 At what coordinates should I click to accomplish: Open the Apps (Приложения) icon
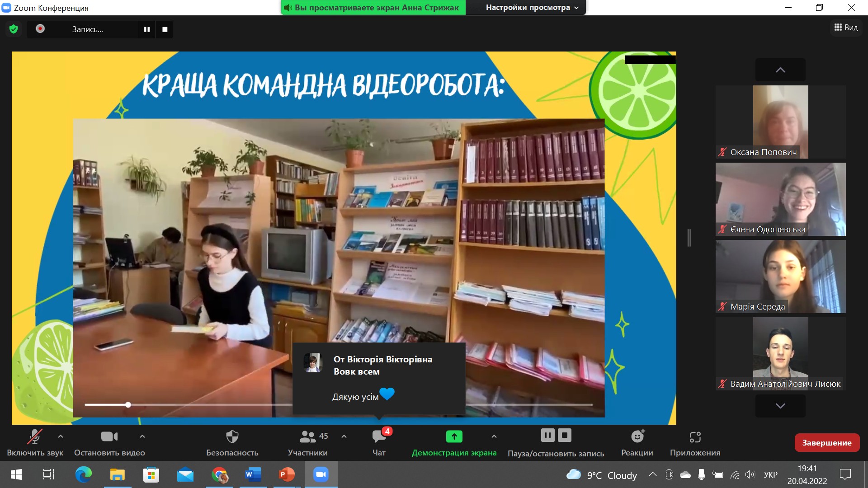click(x=695, y=436)
